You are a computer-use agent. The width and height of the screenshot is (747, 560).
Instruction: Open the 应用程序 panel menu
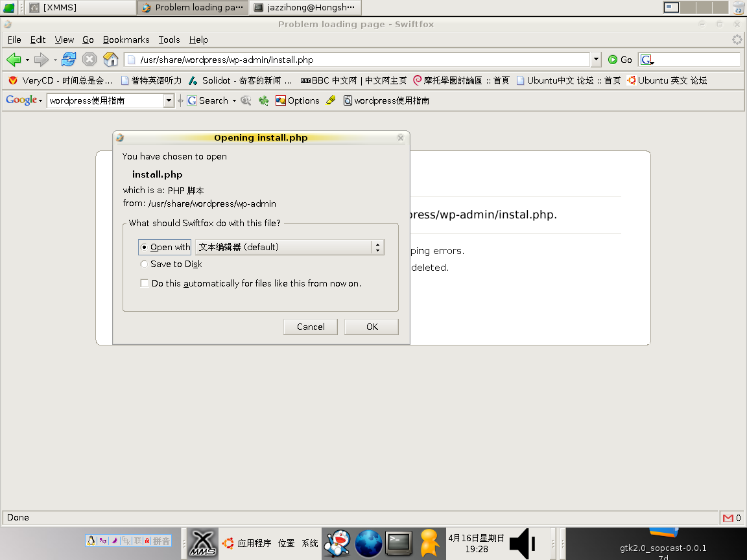pos(247,543)
